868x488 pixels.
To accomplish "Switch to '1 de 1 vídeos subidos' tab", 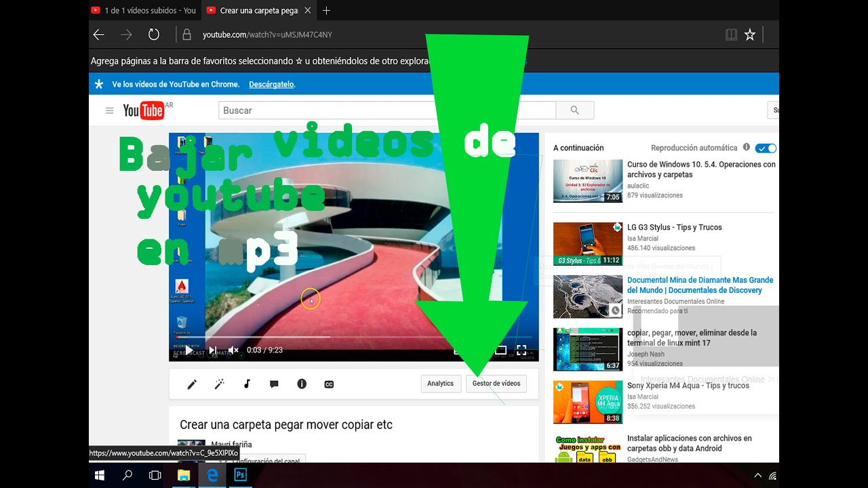I will 144,10.
